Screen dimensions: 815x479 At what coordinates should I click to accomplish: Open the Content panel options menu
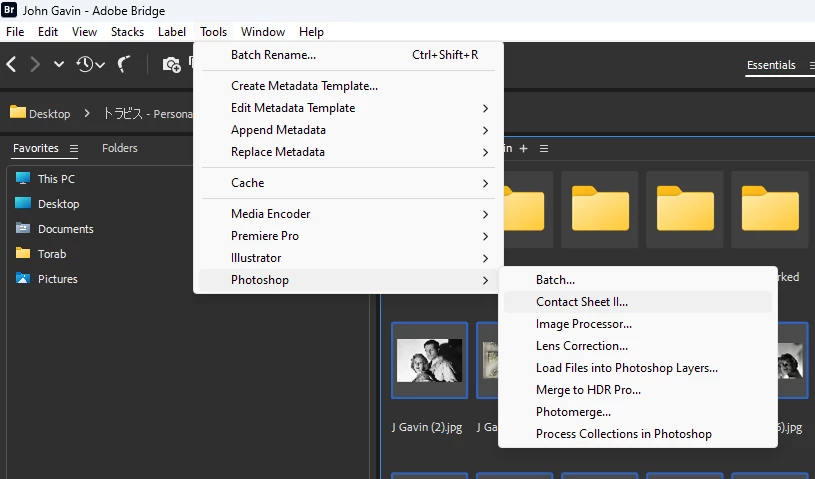coord(544,149)
